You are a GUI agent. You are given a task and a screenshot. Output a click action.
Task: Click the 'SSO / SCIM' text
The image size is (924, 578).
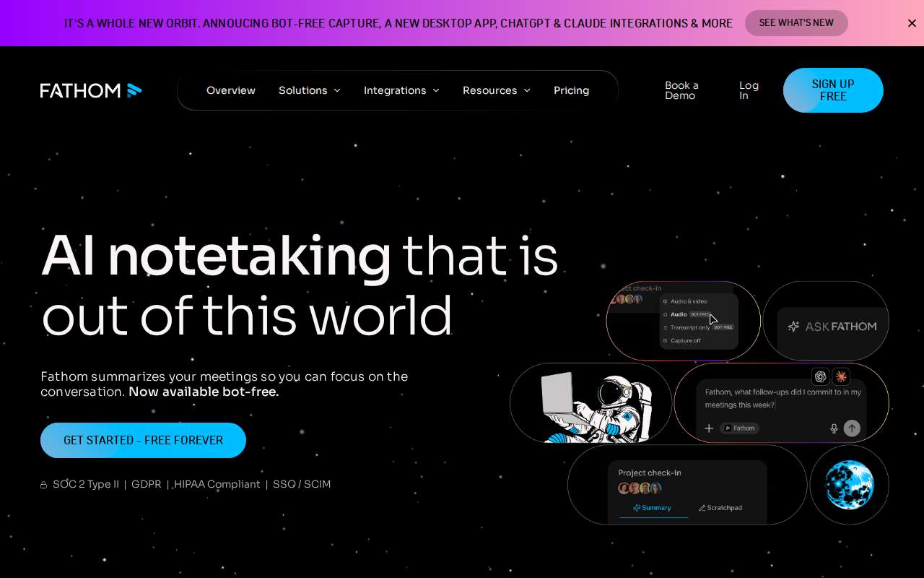[302, 484]
